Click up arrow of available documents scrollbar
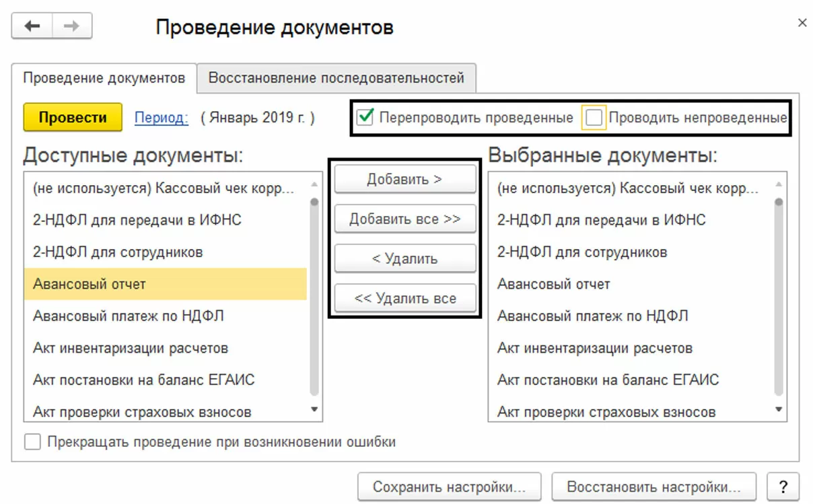This screenshot has width=813, height=504. (314, 184)
